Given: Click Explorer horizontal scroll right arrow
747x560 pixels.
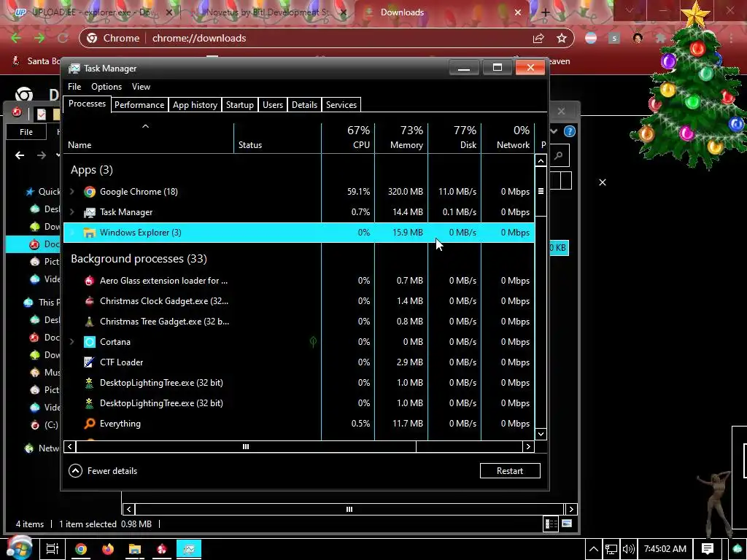Looking at the screenshot, I should click(x=571, y=509).
